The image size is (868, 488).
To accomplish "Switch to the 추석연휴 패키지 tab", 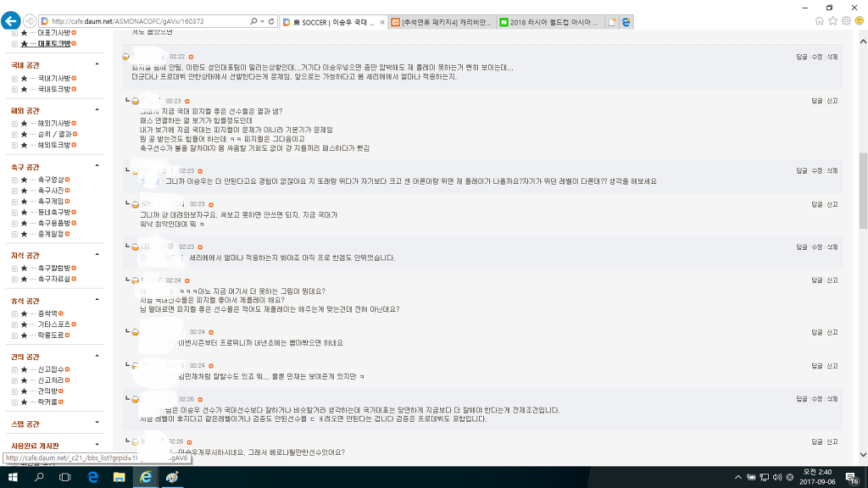I will (442, 22).
